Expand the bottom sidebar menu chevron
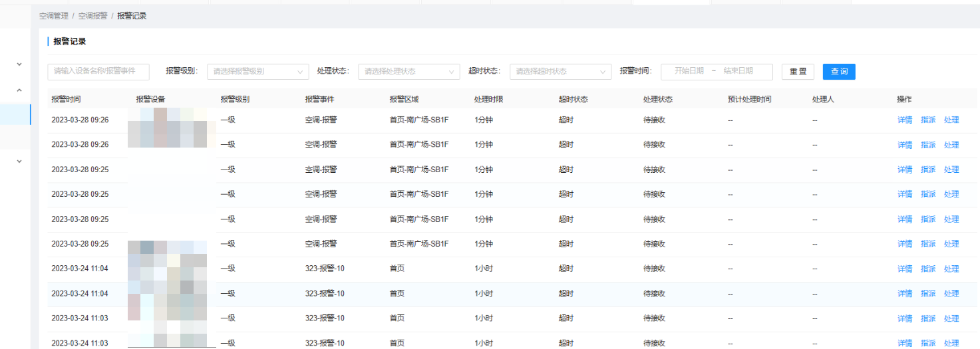Screen dimensions: 980x349 coord(19,162)
